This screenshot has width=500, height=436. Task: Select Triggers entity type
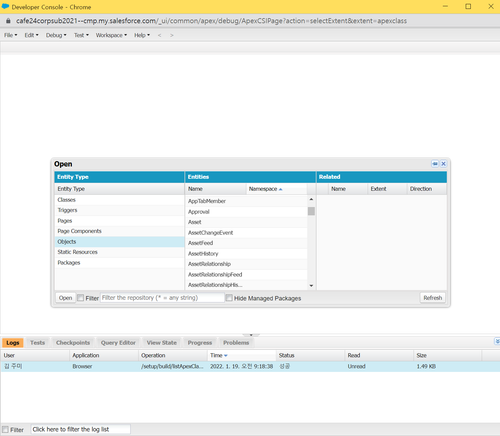pyautogui.click(x=120, y=210)
